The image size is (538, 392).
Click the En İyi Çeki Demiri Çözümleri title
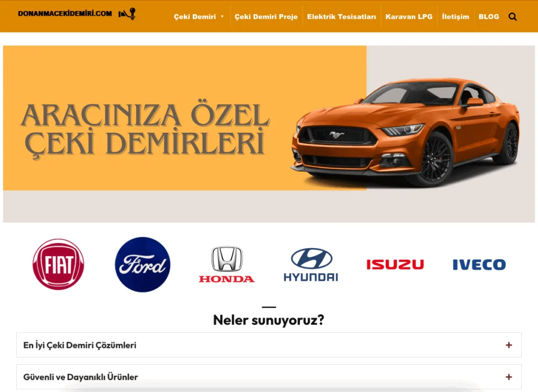80,345
